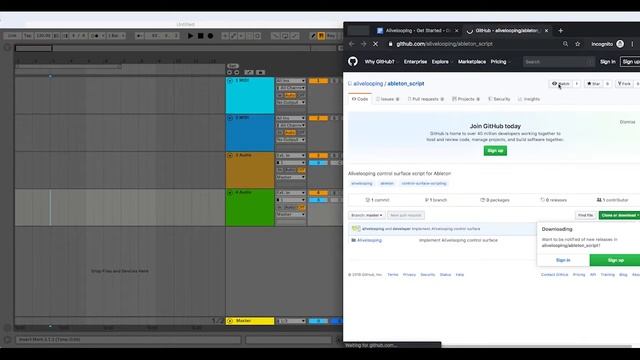Click the Set locator button in Ableton

(x=233, y=66)
